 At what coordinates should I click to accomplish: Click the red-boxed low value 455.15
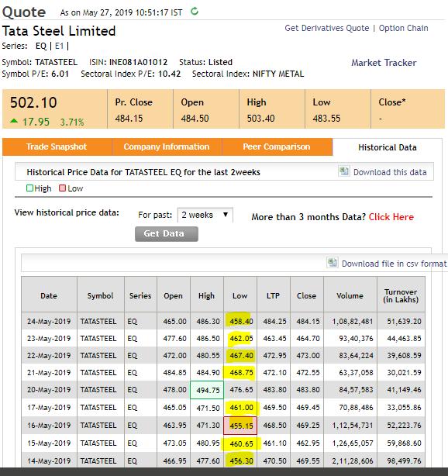click(x=241, y=426)
